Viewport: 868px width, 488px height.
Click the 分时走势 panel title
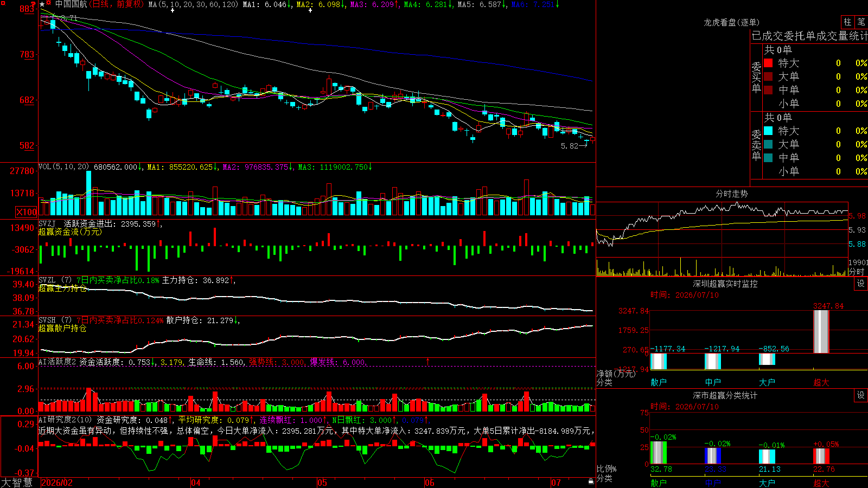[731, 194]
